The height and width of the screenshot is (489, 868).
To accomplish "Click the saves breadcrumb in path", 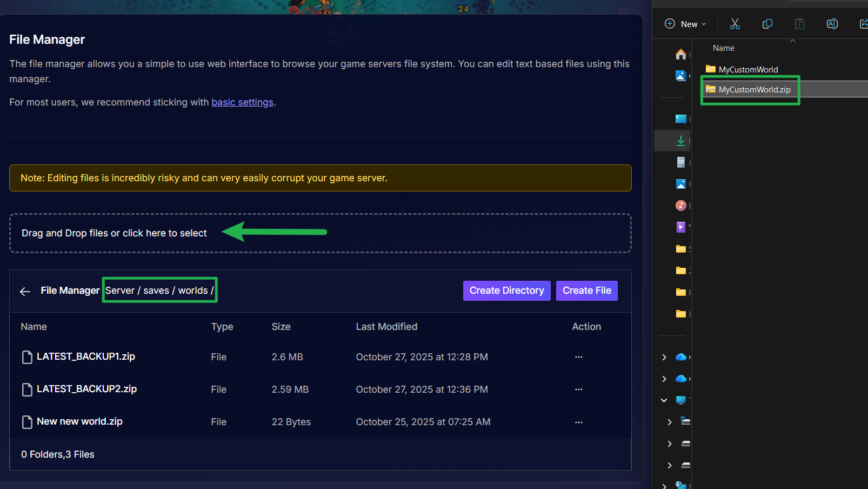I will coord(156,290).
